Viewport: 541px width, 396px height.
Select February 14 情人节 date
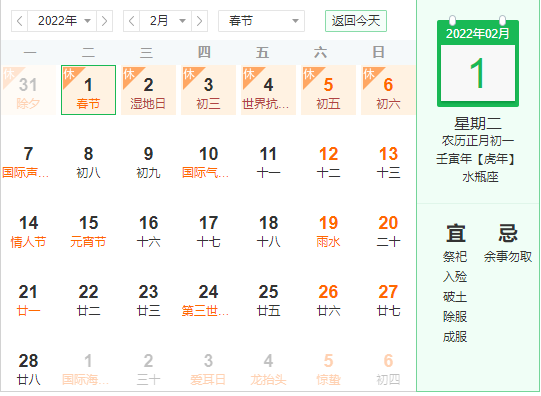click(x=28, y=231)
